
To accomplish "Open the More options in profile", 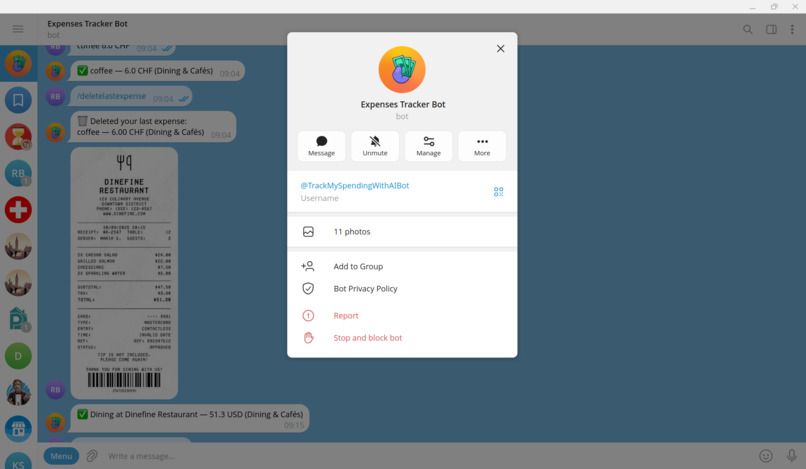I will click(x=482, y=146).
